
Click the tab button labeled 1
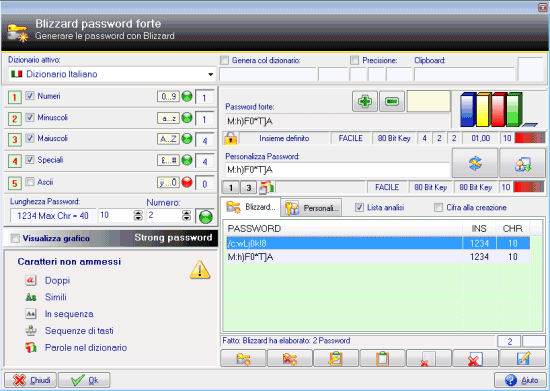(230, 188)
